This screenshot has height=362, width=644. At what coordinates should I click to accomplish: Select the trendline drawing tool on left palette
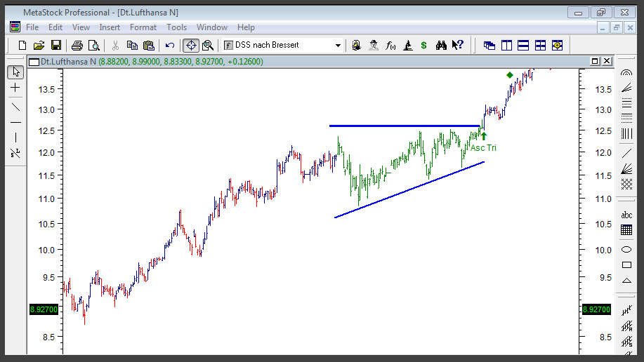pos(15,107)
